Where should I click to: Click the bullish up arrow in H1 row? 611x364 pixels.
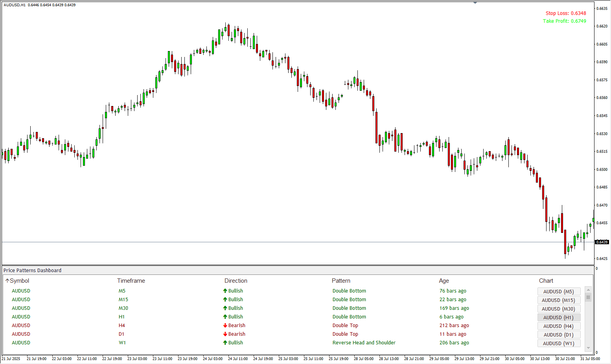coord(225,317)
